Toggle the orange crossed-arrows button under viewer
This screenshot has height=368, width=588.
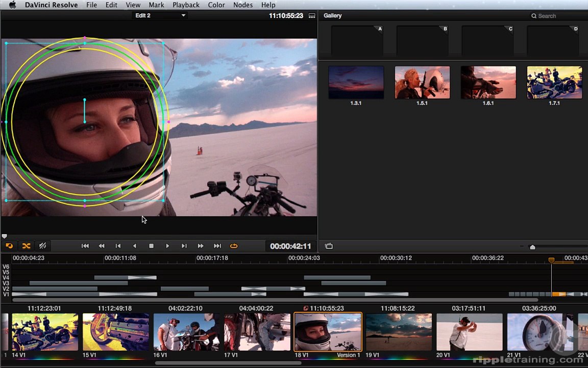tap(26, 246)
